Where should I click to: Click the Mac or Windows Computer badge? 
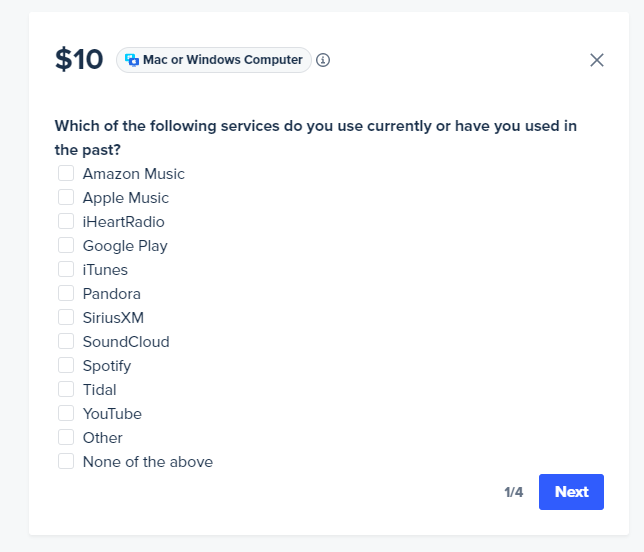(x=214, y=60)
